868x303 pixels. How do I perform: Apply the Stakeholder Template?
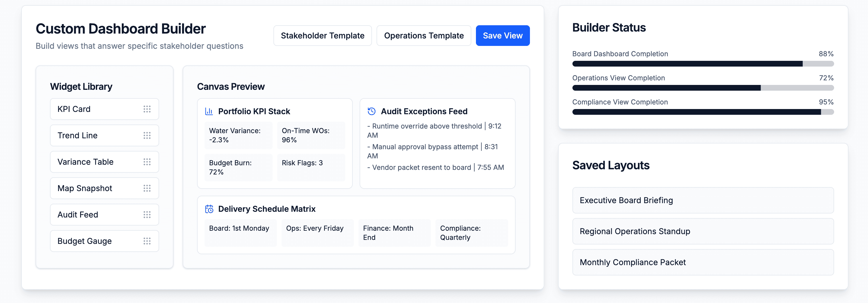point(322,35)
